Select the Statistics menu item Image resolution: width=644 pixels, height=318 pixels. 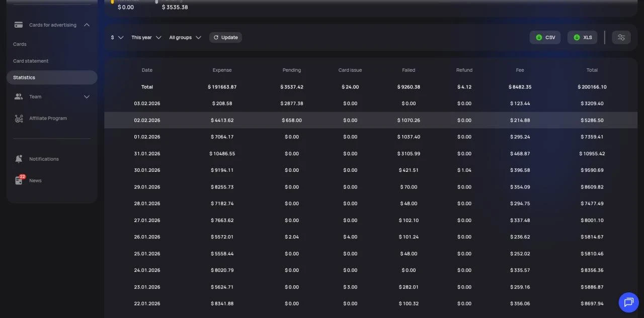[52, 77]
